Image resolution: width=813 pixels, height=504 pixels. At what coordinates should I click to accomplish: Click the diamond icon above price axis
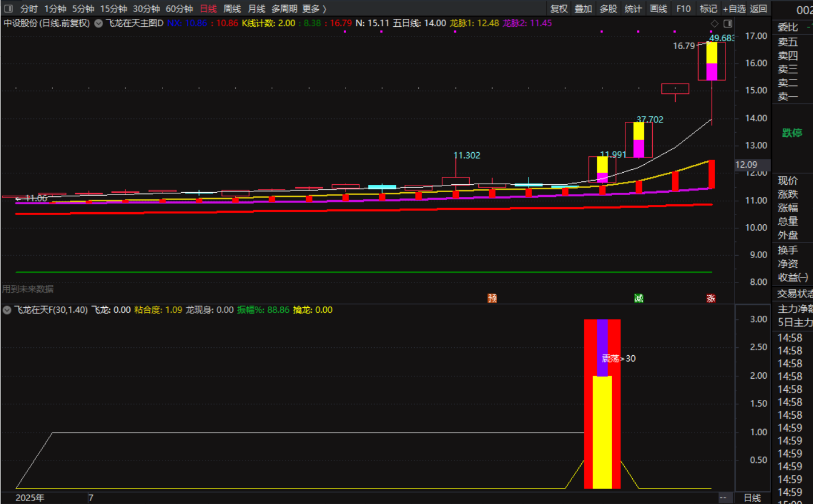pyautogui.click(x=714, y=23)
